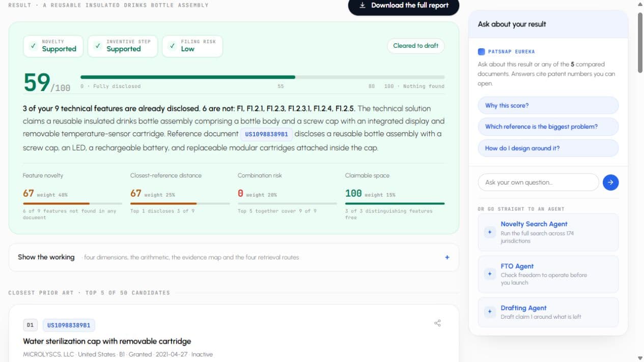This screenshot has height=362, width=644.
Task: Open inline reference US10988389B1 in summary
Action: pyautogui.click(x=266, y=134)
